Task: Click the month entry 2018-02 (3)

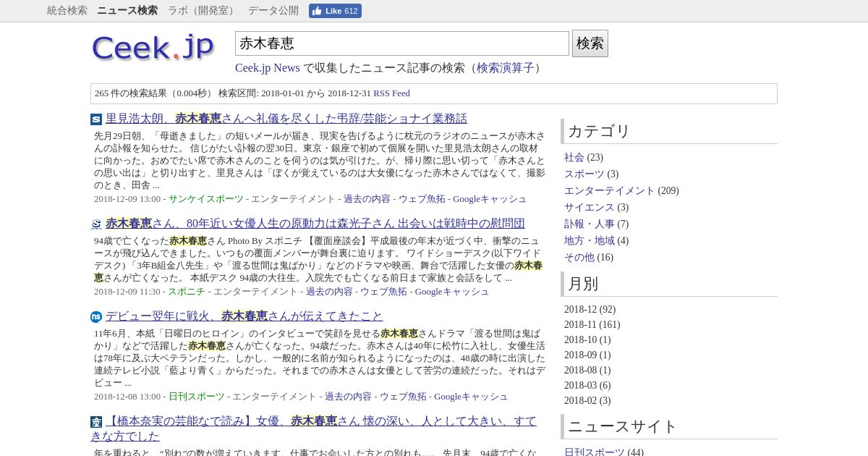Action: click(x=587, y=400)
